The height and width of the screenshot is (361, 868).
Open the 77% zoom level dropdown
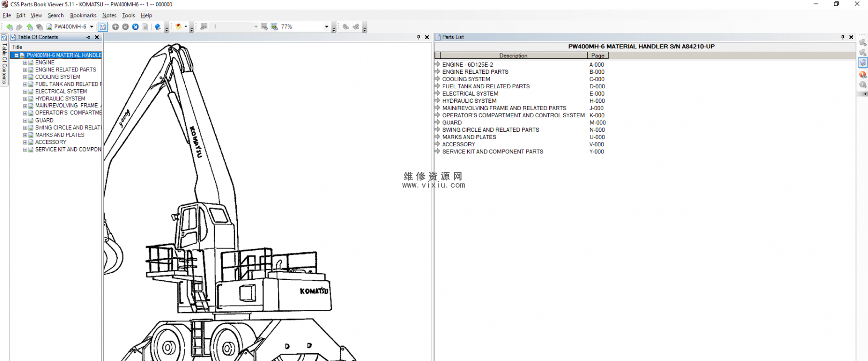pyautogui.click(x=326, y=27)
